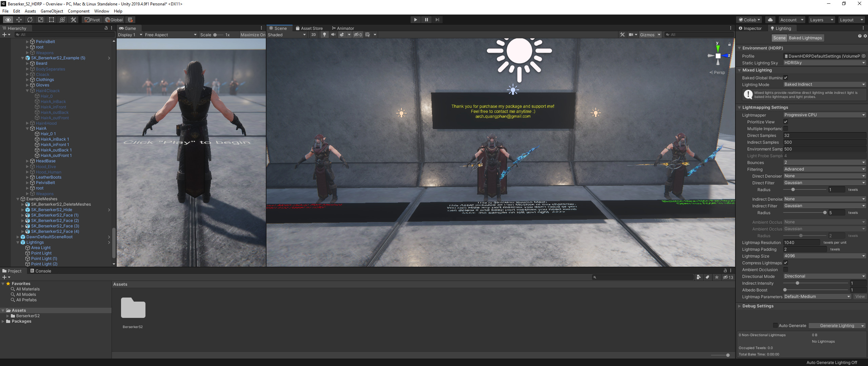Viewport: 868px width, 366px height.
Task: Open the Lightmapper dropdown (Progressive CPU)
Action: (x=825, y=115)
